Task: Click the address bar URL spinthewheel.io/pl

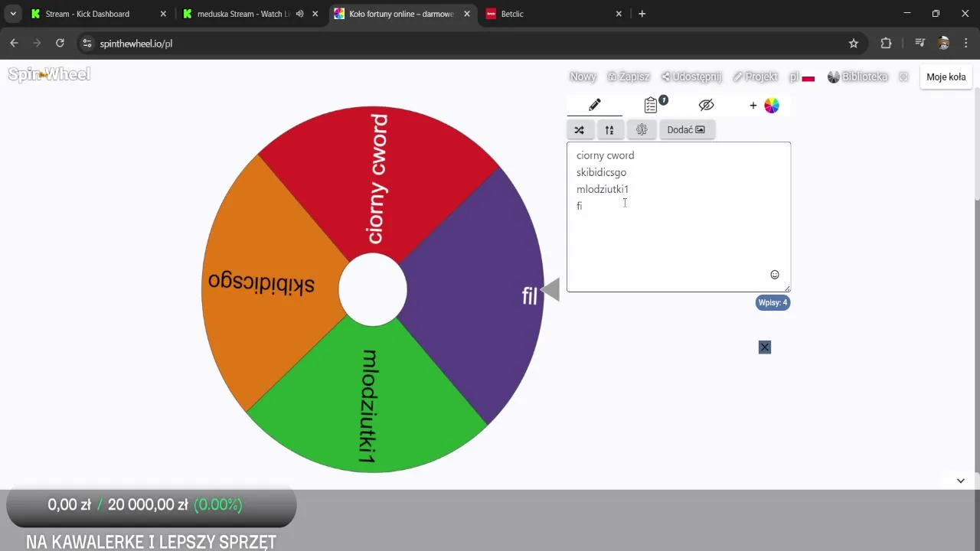Action: [x=136, y=44]
